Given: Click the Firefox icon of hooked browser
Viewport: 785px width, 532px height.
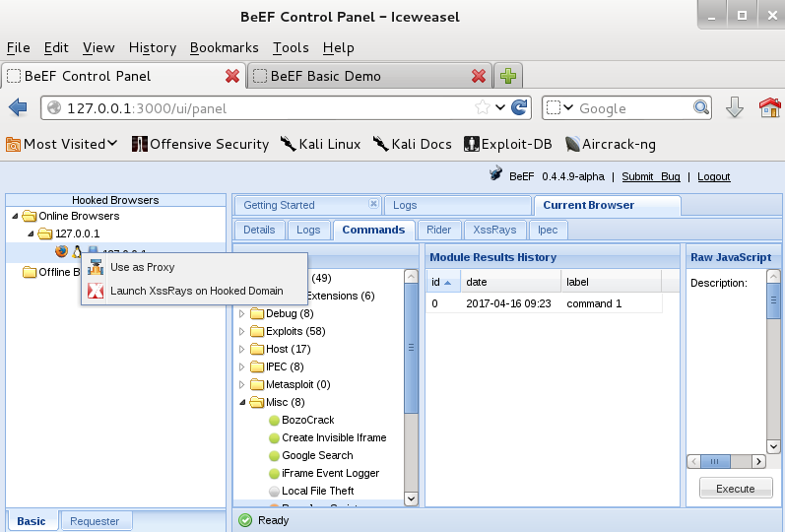Looking at the screenshot, I should click(x=61, y=251).
